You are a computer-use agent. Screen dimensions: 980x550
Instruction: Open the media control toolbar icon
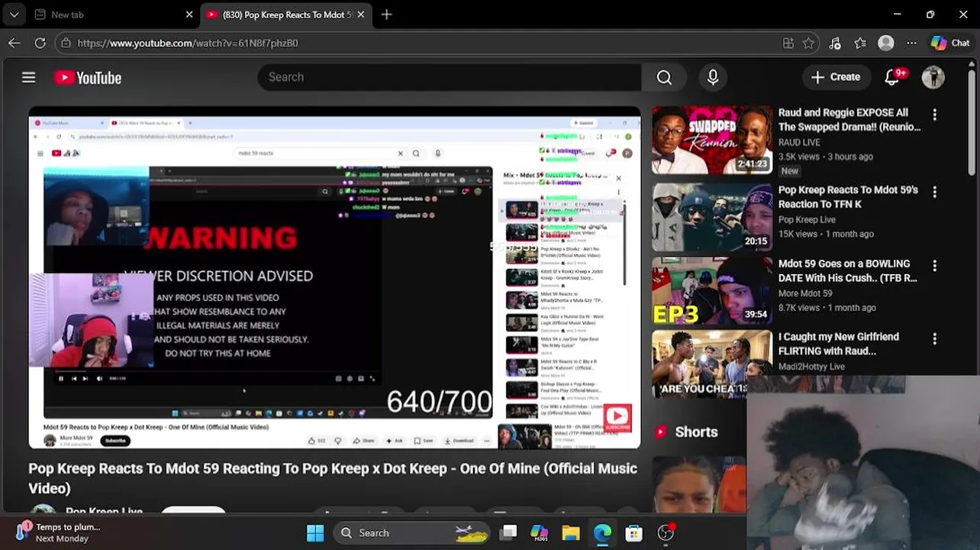[x=835, y=44]
